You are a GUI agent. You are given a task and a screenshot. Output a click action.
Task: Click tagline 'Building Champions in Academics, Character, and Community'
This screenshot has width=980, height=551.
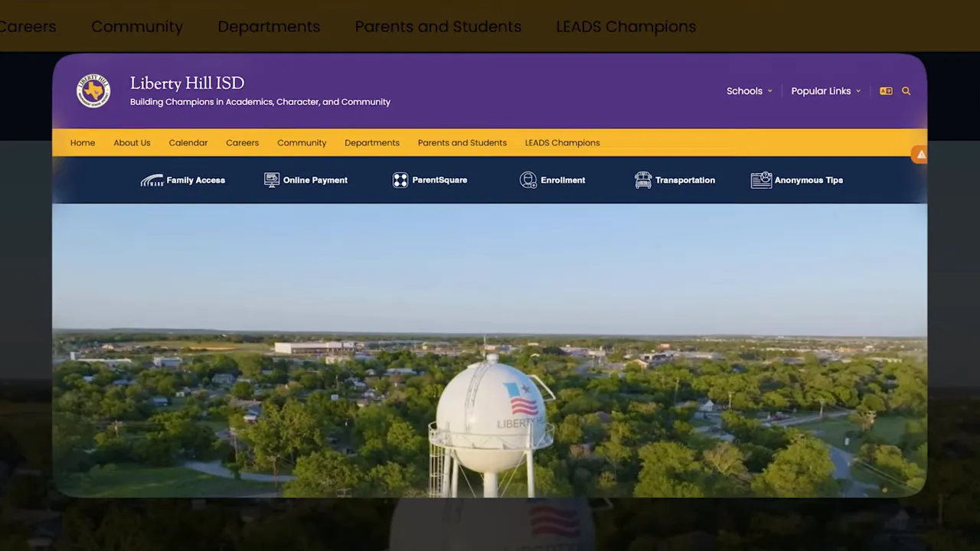(x=260, y=102)
